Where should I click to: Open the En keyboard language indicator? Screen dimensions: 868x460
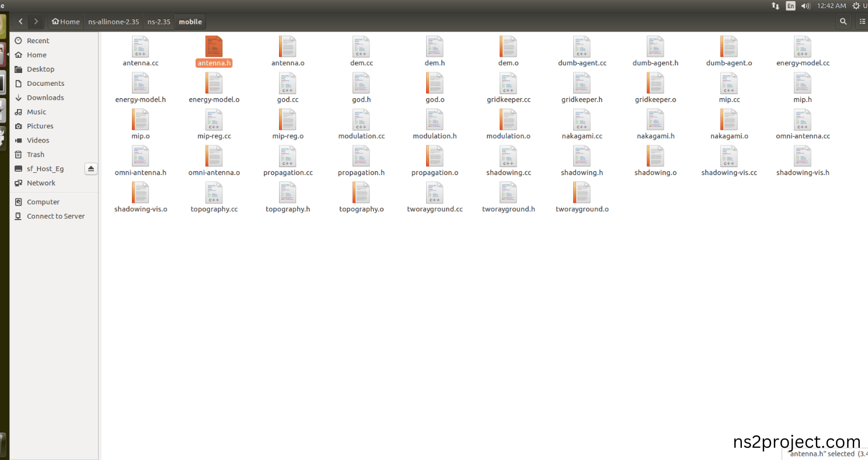click(790, 6)
